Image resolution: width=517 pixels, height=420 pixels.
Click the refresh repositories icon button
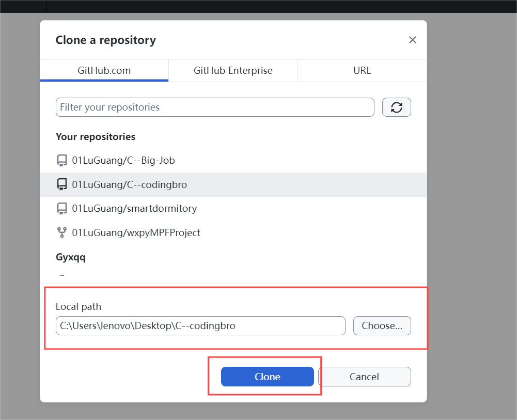(x=396, y=107)
